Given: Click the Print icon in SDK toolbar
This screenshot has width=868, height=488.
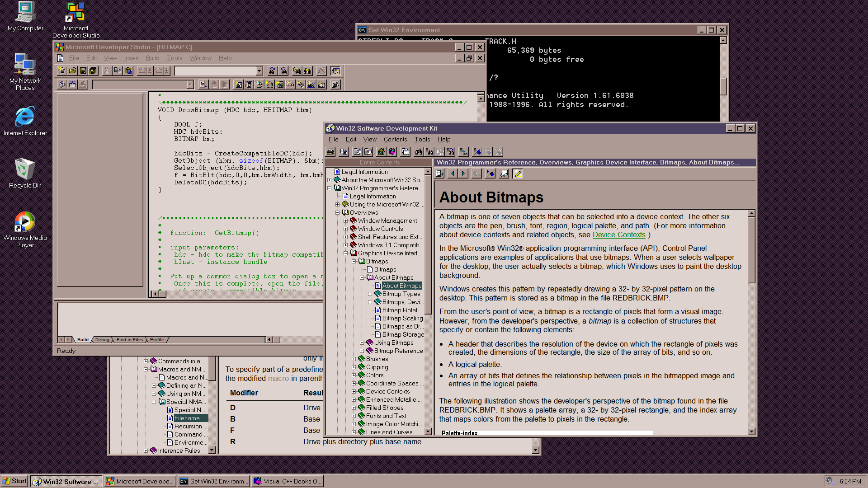Looking at the screenshot, I should pos(330,152).
